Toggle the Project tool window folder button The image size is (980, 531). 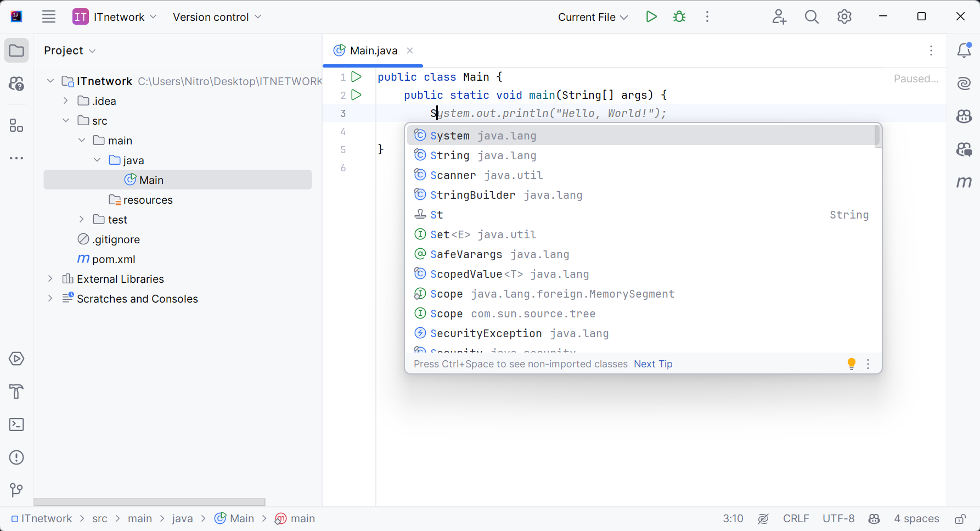tap(16, 51)
